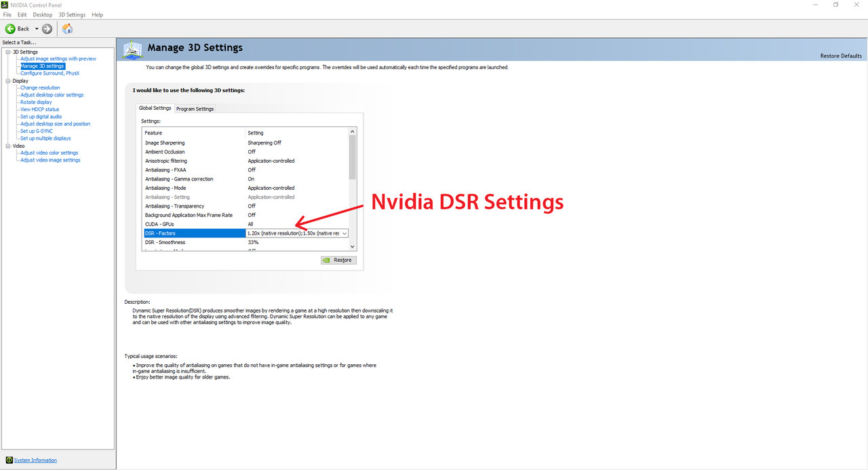Viewport: 868px width, 470px height.
Task: Click the Forward arrow icon
Action: pyautogui.click(x=47, y=28)
